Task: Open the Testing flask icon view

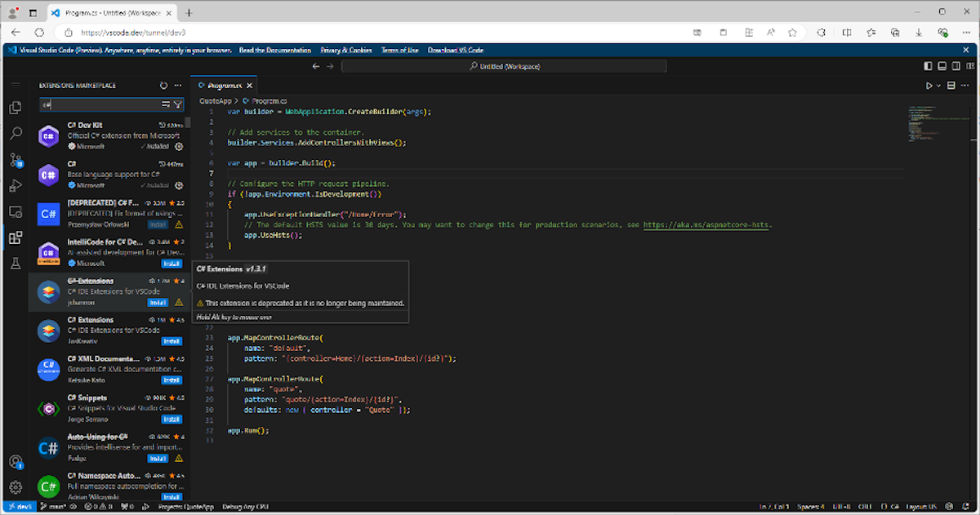Action: coord(15,264)
